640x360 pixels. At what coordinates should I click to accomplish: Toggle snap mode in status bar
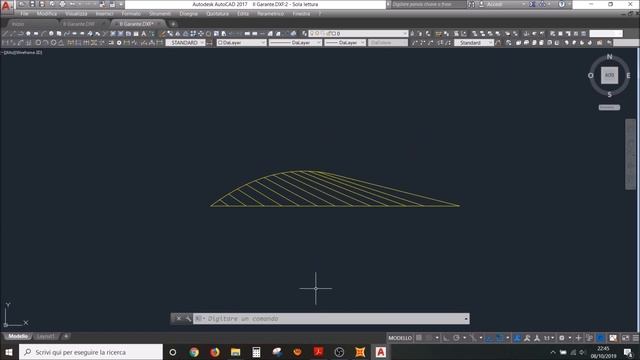(428, 338)
